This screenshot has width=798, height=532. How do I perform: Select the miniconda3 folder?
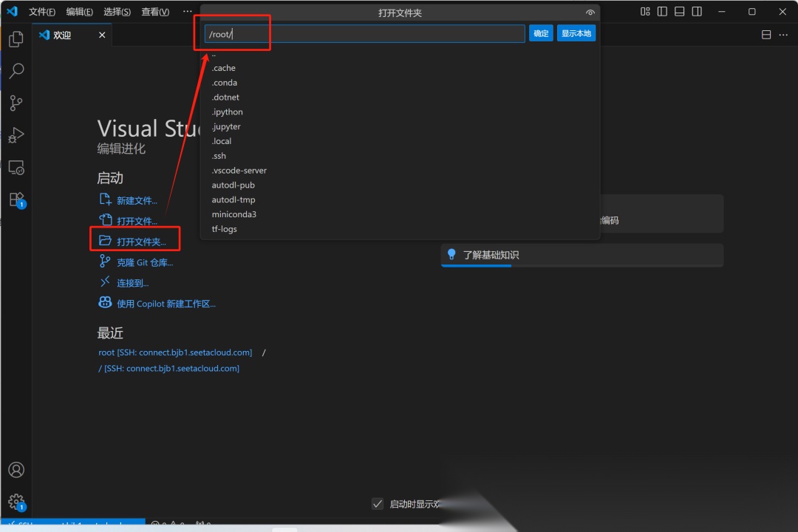[x=400, y=214]
